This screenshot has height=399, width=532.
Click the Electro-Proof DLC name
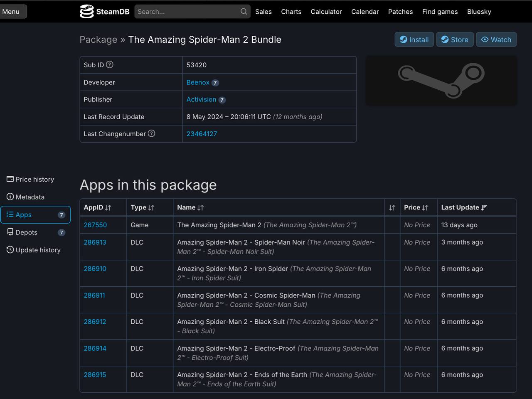click(x=236, y=348)
